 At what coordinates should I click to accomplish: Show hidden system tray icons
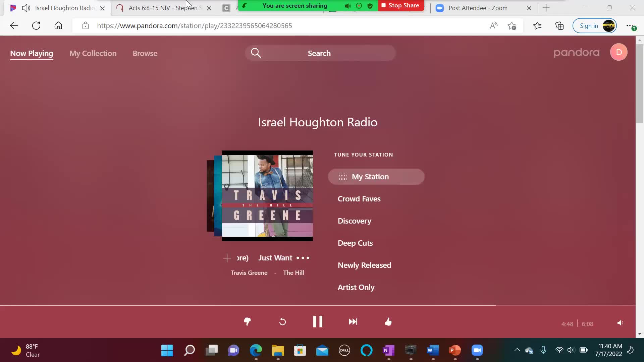517,350
